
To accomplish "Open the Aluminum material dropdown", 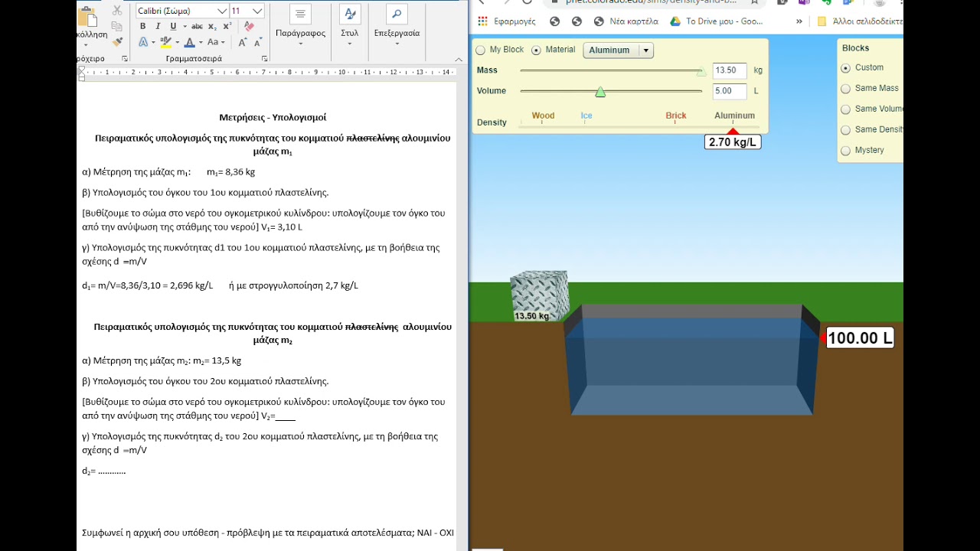I will pos(618,51).
